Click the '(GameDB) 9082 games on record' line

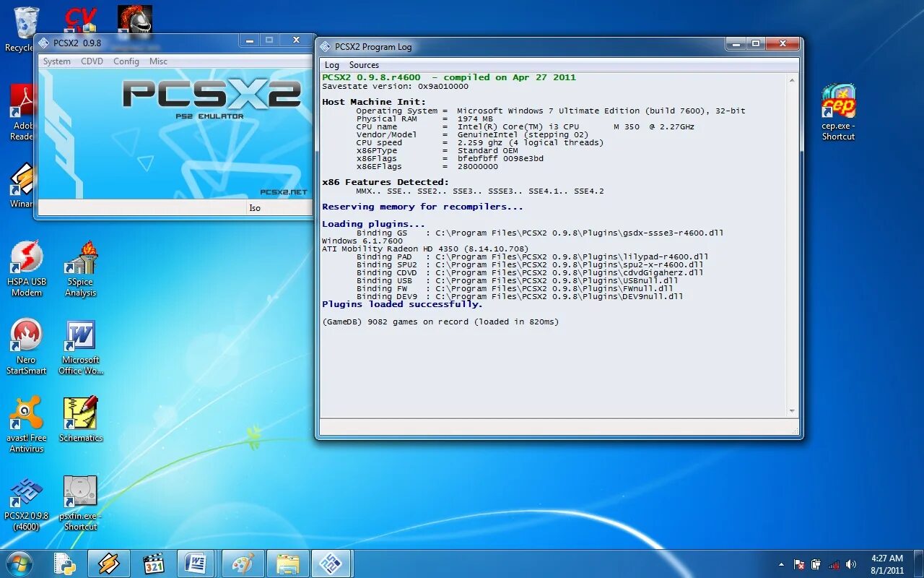(x=440, y=322)
